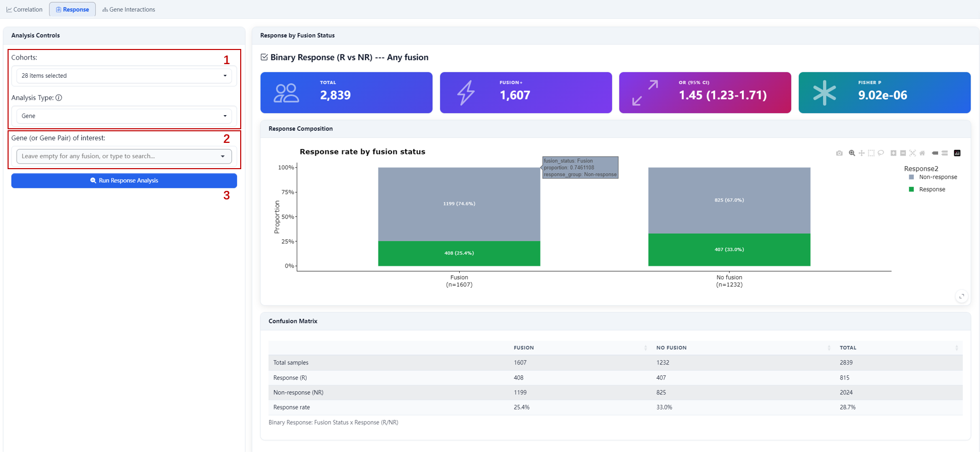This screenshot has width=980, height=461.
Task: Click Run Response Analysis button
Action: coord(124,181)
